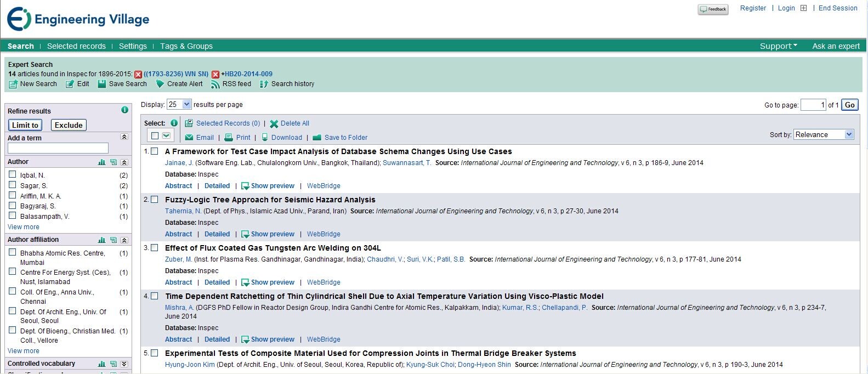Remove the HB20-2014-009 search refinement

tap(215, 74)
